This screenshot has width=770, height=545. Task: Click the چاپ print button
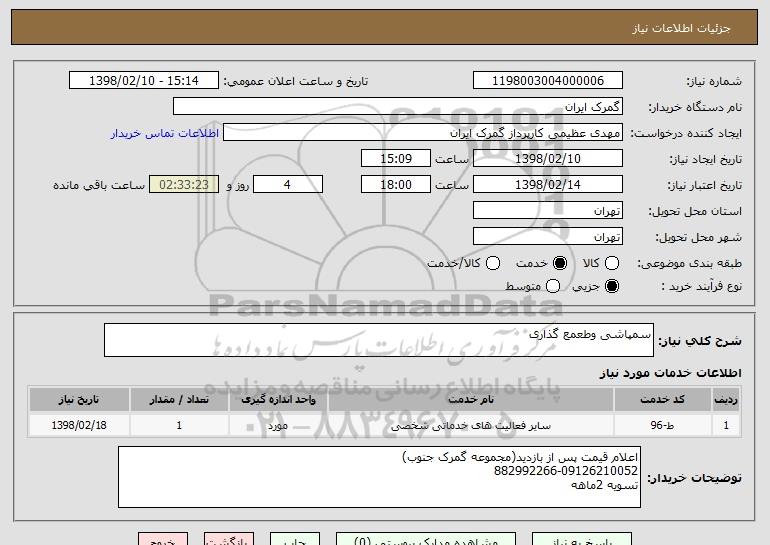pyautogui.click(x=295, y=539)
